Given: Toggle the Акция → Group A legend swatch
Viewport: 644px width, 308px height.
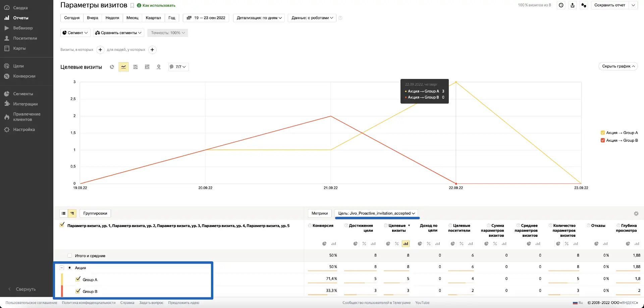Looking at the screenshot, I should 603,133.
